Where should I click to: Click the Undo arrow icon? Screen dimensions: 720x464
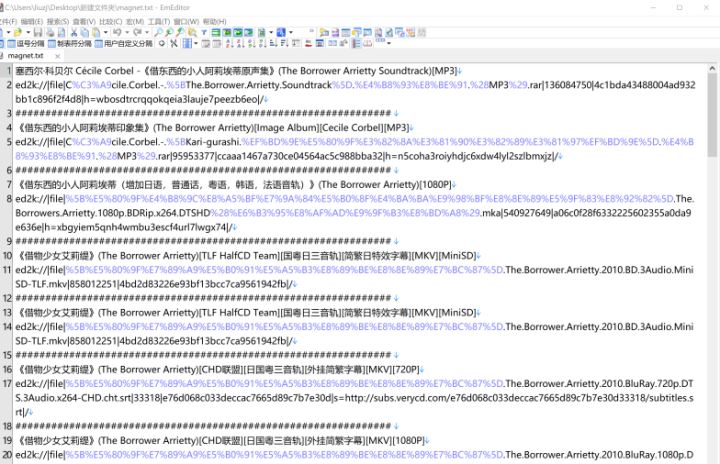pyautogui.click(x=117, y=32)
